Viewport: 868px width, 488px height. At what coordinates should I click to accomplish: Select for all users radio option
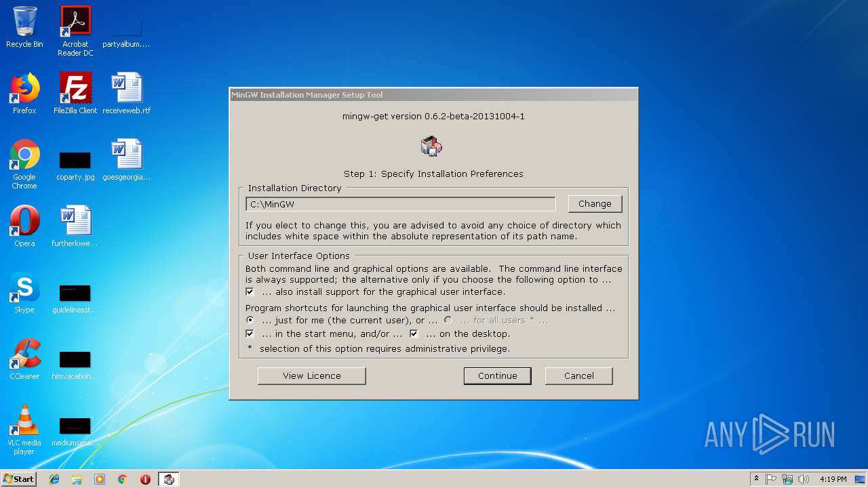(x=448, y=320)
